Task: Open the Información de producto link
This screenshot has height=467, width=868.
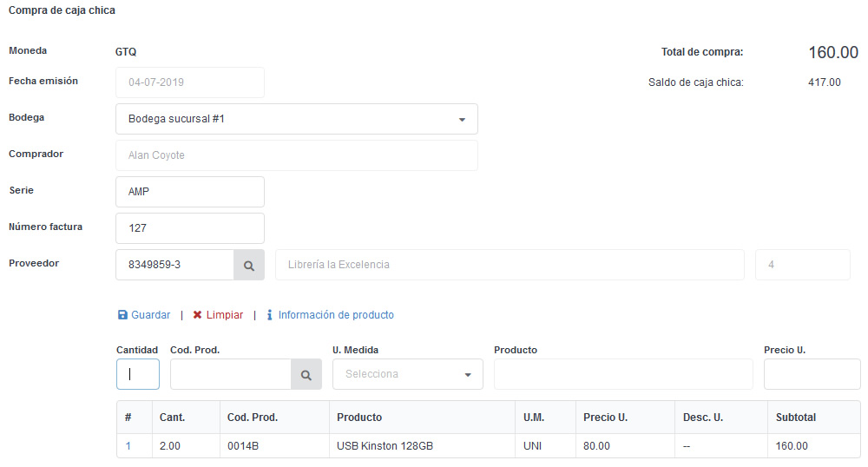Action: (x=335, y=315)
